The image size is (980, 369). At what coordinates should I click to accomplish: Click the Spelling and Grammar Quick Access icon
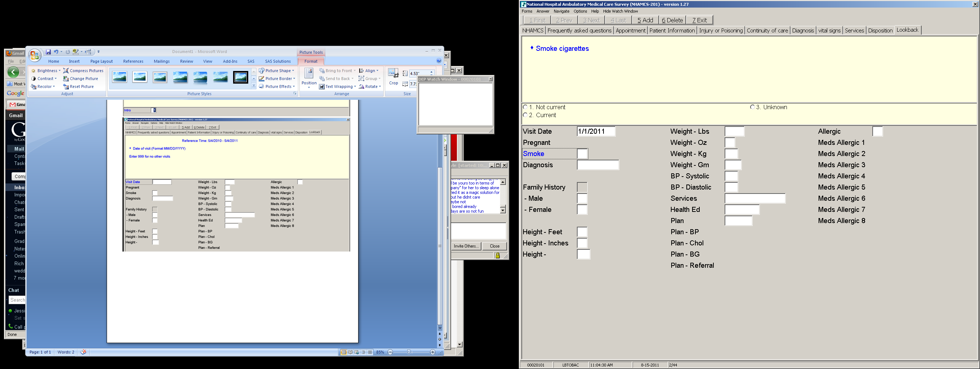coord(75,52)
